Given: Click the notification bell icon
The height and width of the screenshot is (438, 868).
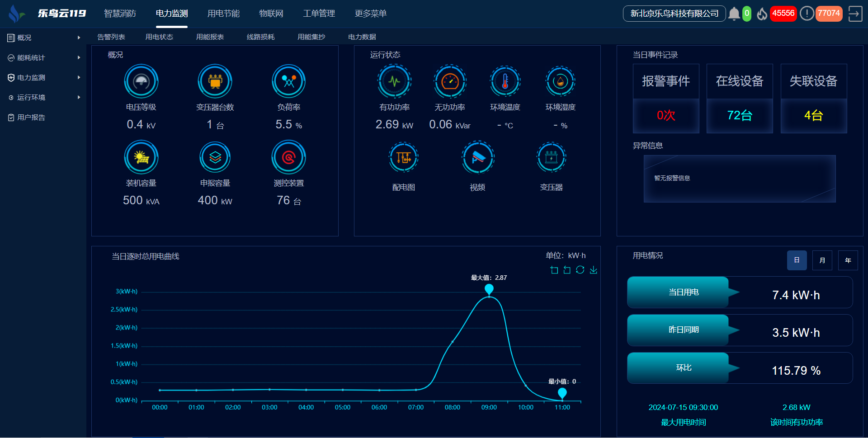Looking at the screenshot, I should point(734,14).
